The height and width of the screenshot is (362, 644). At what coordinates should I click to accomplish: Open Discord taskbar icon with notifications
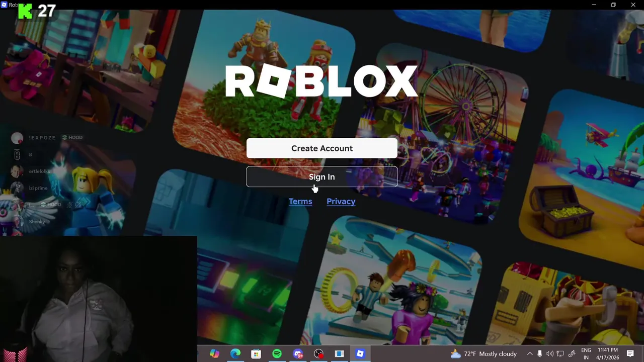coord(298,354)
